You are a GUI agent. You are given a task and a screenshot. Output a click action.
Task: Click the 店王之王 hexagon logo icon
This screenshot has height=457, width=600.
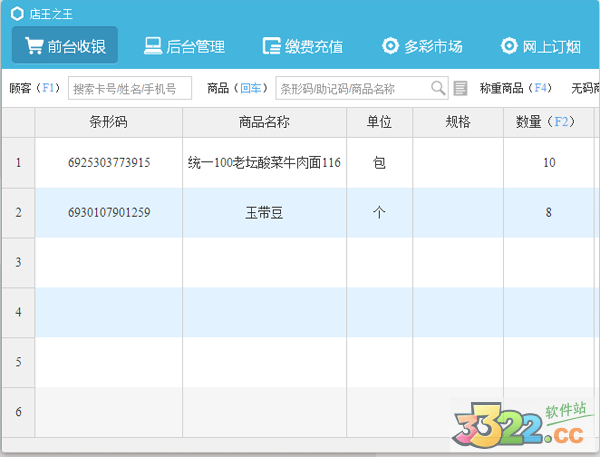click(x=17, y=14)
